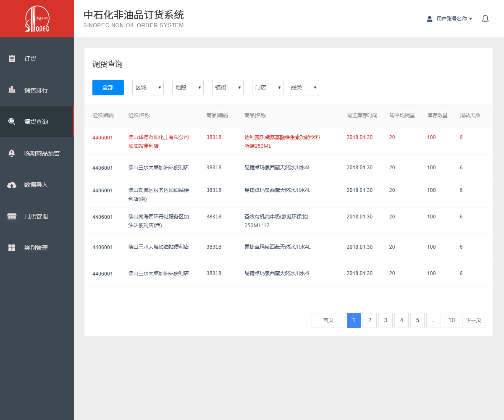
Task: Select the 全部 filter button
Action: coord(108,87)
